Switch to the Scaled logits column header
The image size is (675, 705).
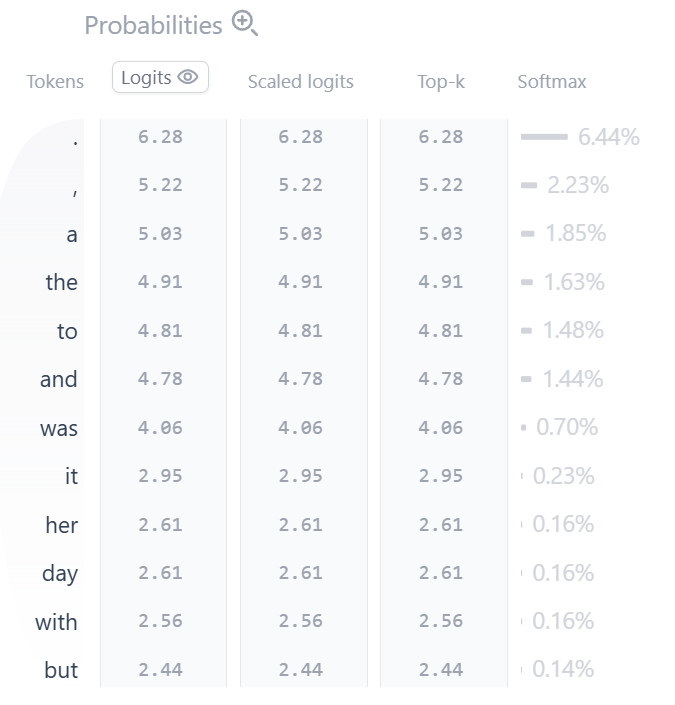click(300, 82)
